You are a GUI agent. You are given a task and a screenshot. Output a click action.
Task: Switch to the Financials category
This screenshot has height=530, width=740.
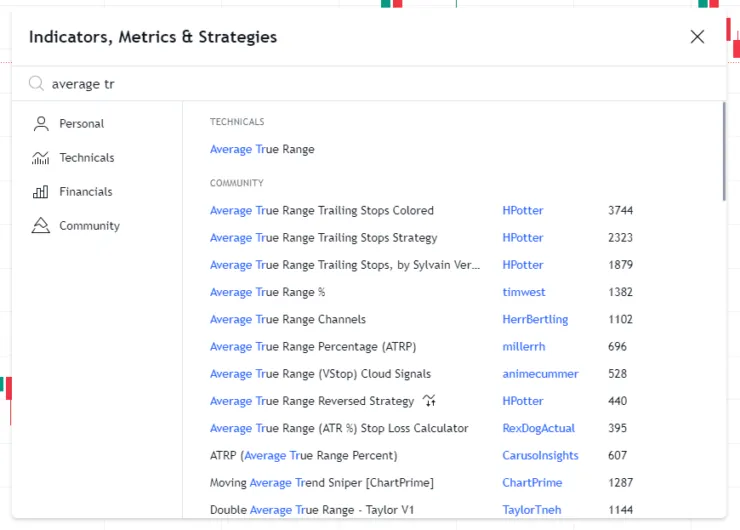[x=85, y=192]
